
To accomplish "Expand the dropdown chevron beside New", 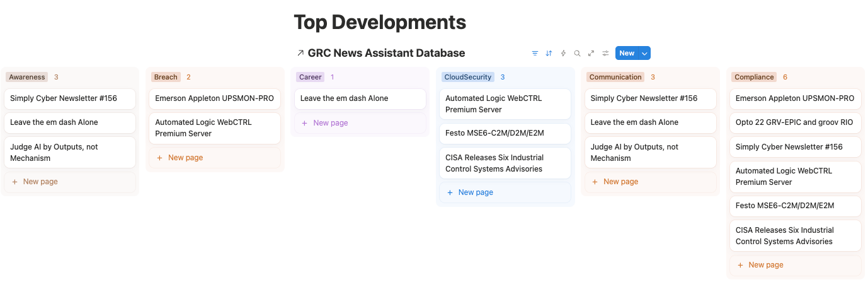I will point(644,54).
